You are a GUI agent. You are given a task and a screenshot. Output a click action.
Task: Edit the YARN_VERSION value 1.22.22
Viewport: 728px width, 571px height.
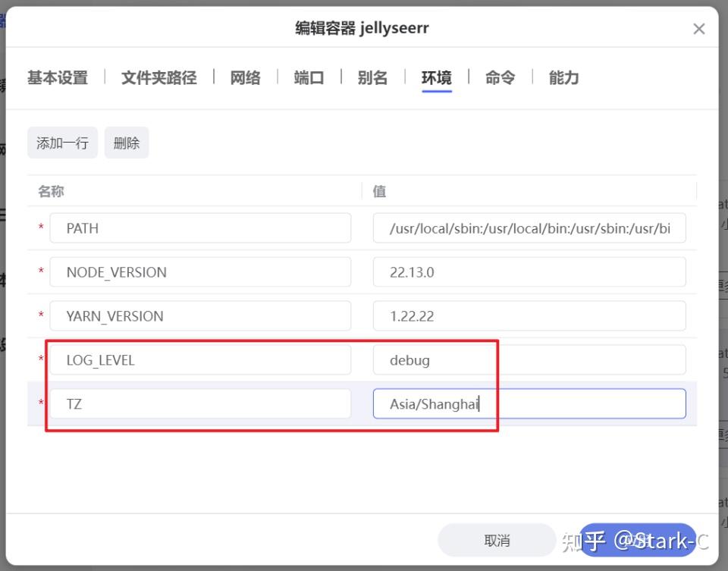pos(529,315)
